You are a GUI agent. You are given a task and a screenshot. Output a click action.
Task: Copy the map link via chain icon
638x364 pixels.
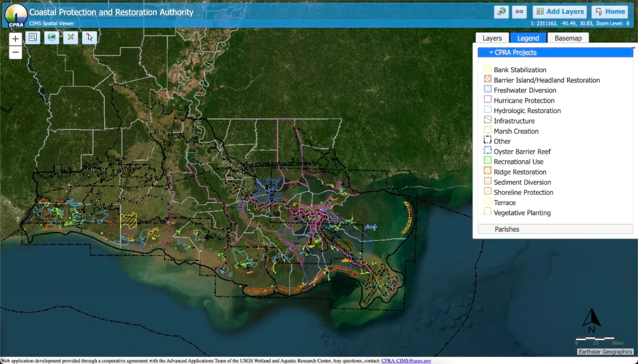point(519,12)
